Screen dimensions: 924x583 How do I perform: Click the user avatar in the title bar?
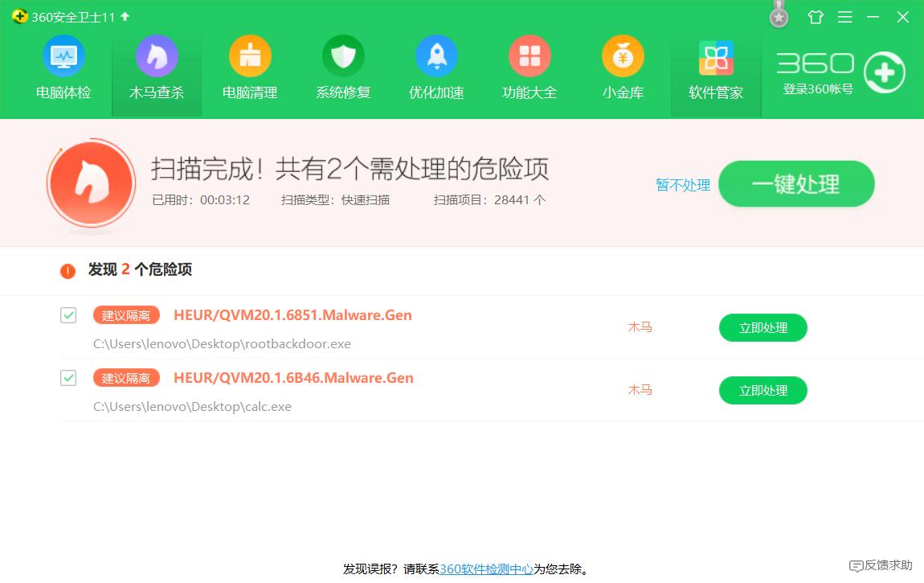(778, 16)
